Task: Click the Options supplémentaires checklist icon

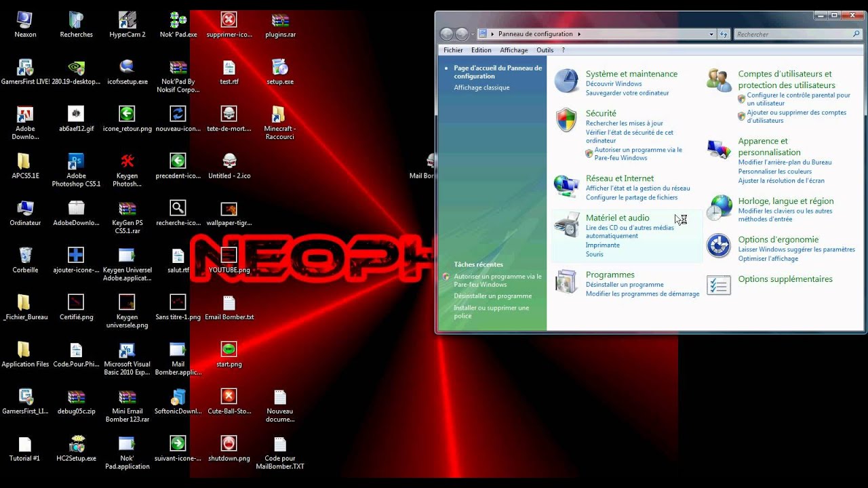Action: (x=719, y=285)
